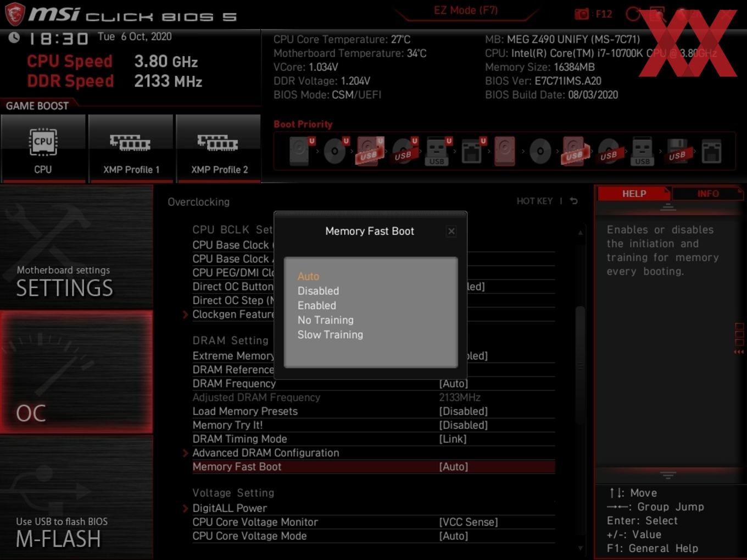Image resolution: width=747 pixels, height=560 pixels.
Task: Enable the CPU Game Boost icon
Action: [x=43, y=148]
